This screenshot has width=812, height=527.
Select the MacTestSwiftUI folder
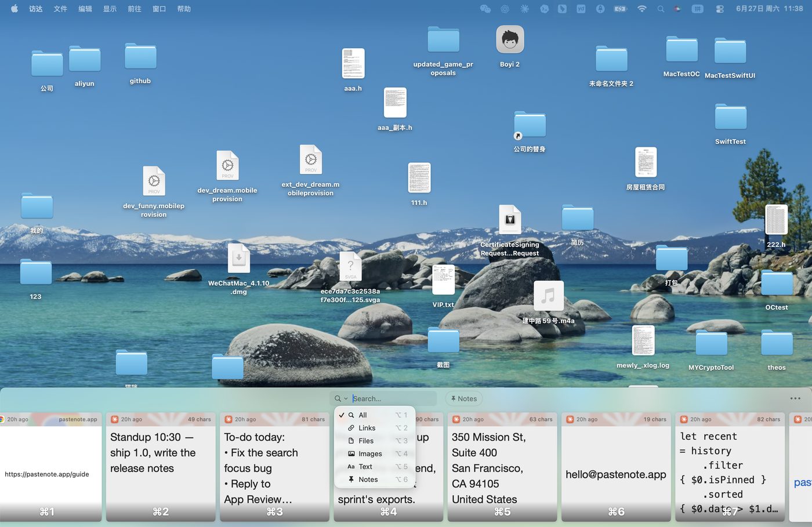(x=730, y=52)
